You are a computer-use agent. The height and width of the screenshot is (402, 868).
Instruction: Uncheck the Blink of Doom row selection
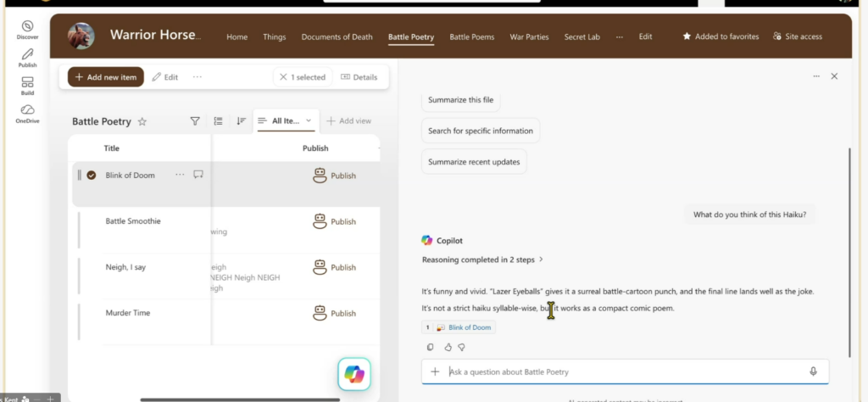coord(92,175)
